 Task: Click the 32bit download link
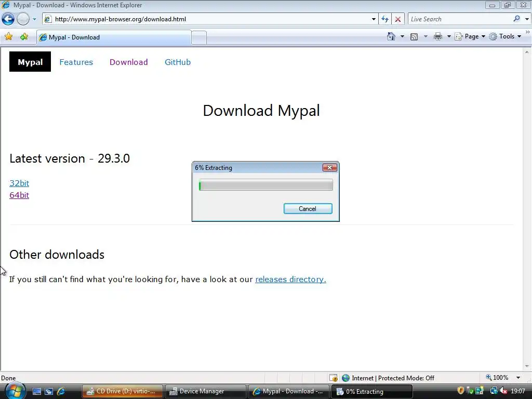click(x=19, y=183)
